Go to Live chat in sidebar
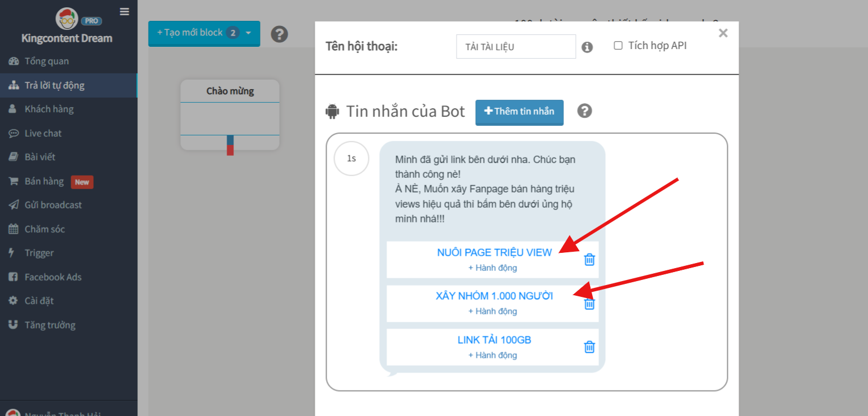Image resolution: width=868 pixels, height=416 pixels. 43,133
